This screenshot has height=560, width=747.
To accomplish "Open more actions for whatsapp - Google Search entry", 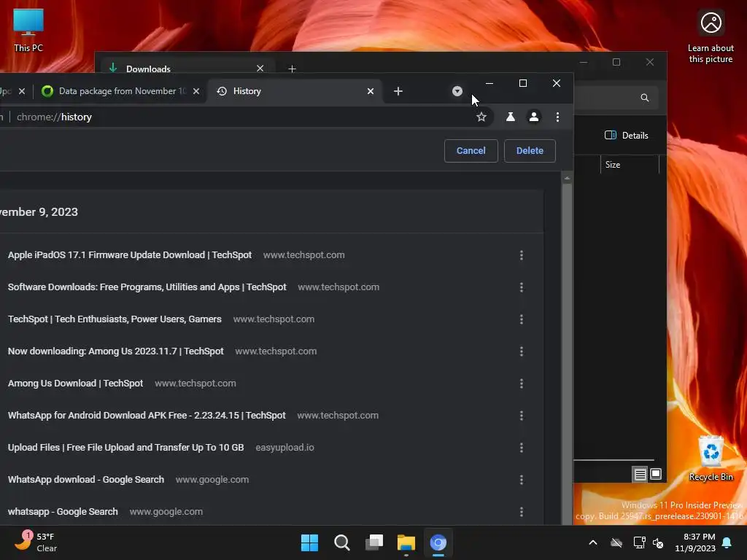I will click(521, 511).
